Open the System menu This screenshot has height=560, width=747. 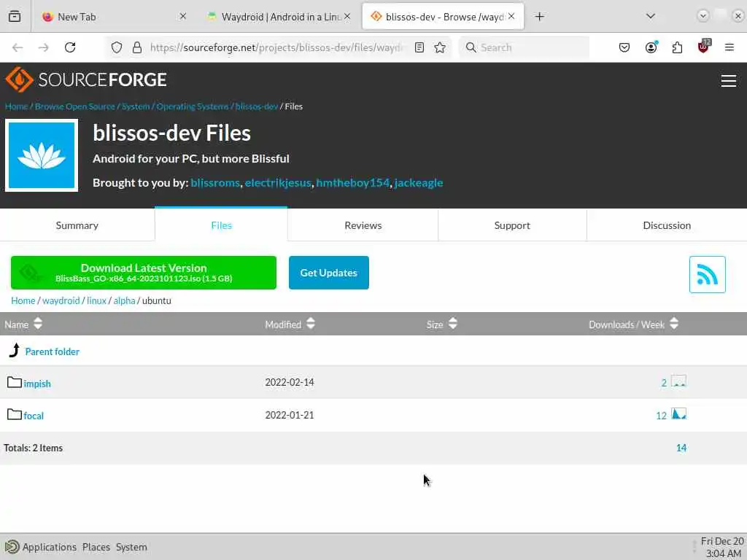coord(131,547)
